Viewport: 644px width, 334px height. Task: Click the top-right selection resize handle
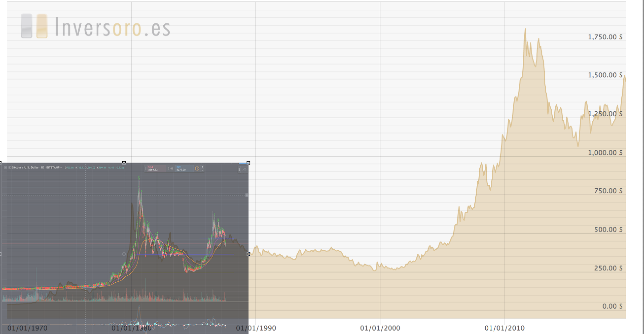(x=248, y=163)
